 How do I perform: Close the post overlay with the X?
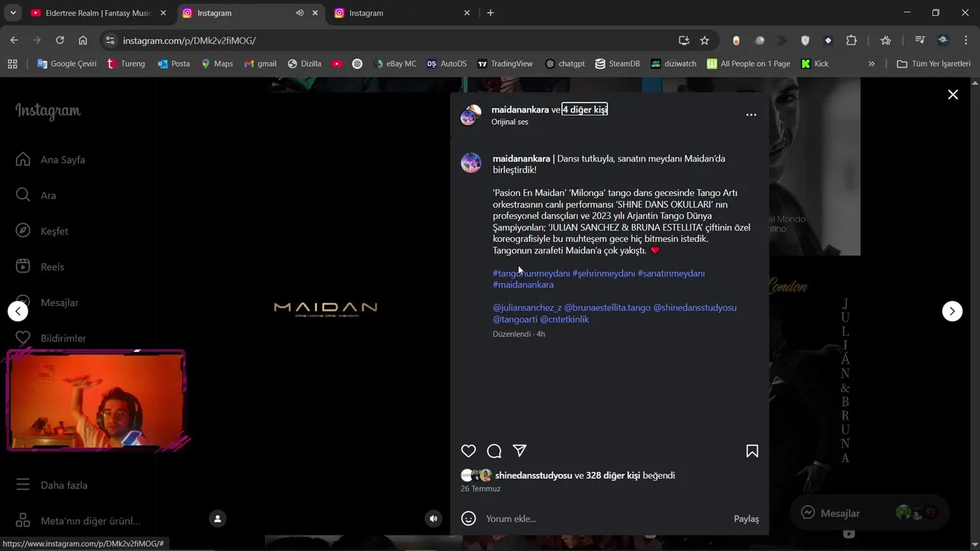point(952,95)
